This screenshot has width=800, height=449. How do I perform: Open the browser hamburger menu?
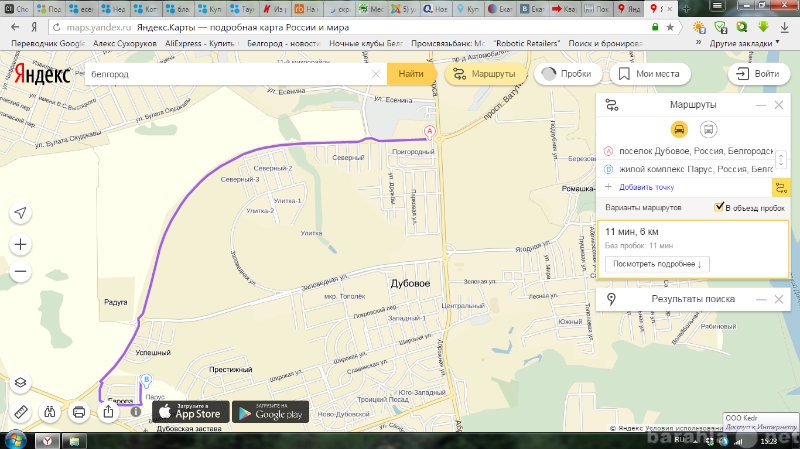click(717, 6)
